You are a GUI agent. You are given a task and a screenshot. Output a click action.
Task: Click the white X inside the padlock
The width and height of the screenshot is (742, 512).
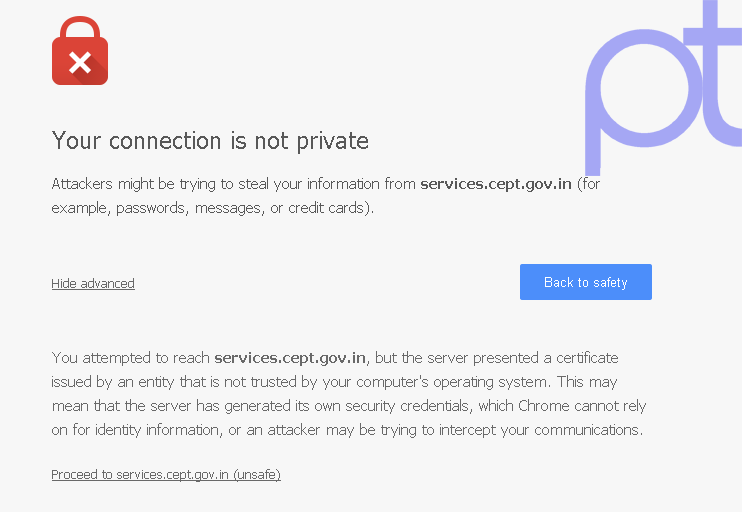click(80, 64)
